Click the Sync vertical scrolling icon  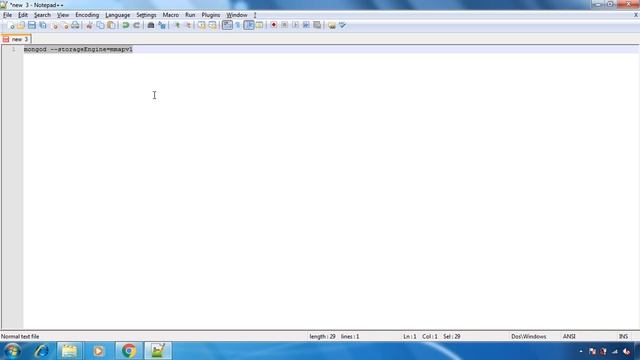(202, 25)
